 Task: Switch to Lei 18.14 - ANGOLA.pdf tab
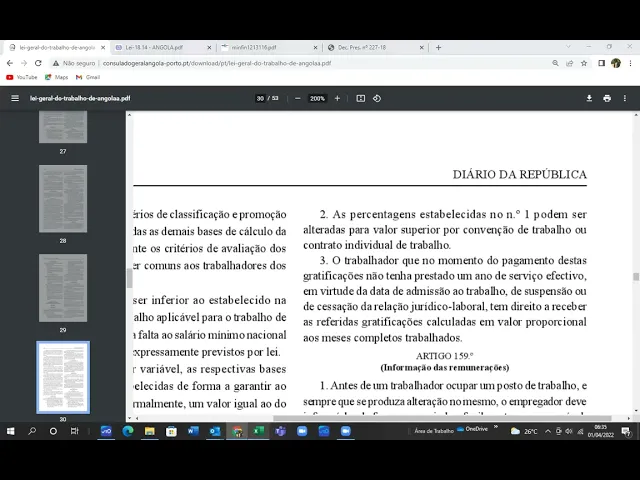(163, 47)
